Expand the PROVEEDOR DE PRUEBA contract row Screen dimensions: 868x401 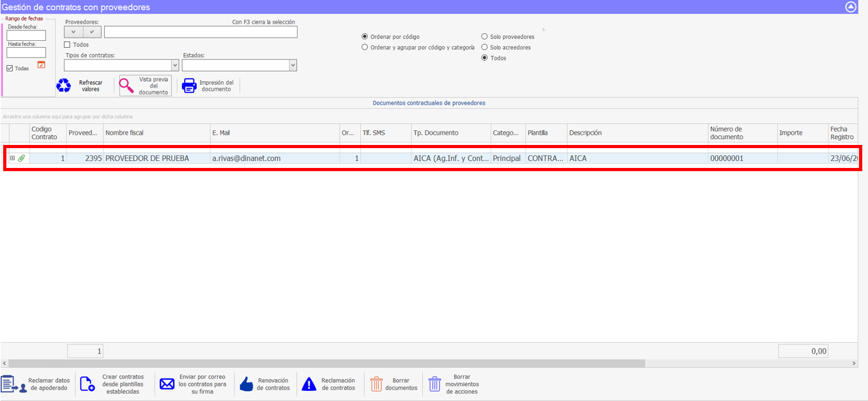click(x=12, y=158)
